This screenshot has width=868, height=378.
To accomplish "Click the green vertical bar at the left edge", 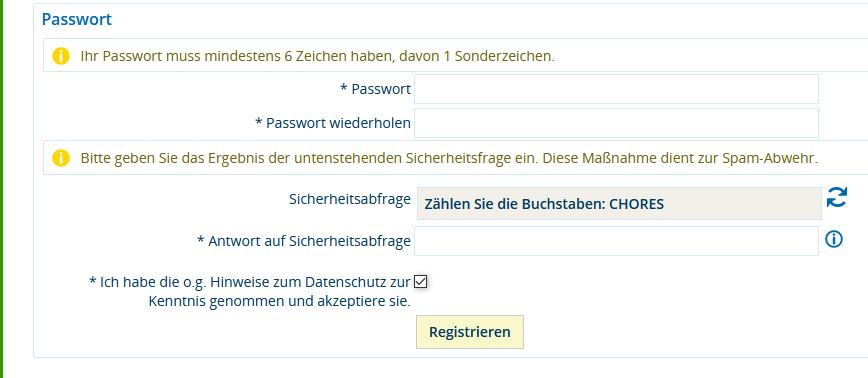I will click(2, 189).
